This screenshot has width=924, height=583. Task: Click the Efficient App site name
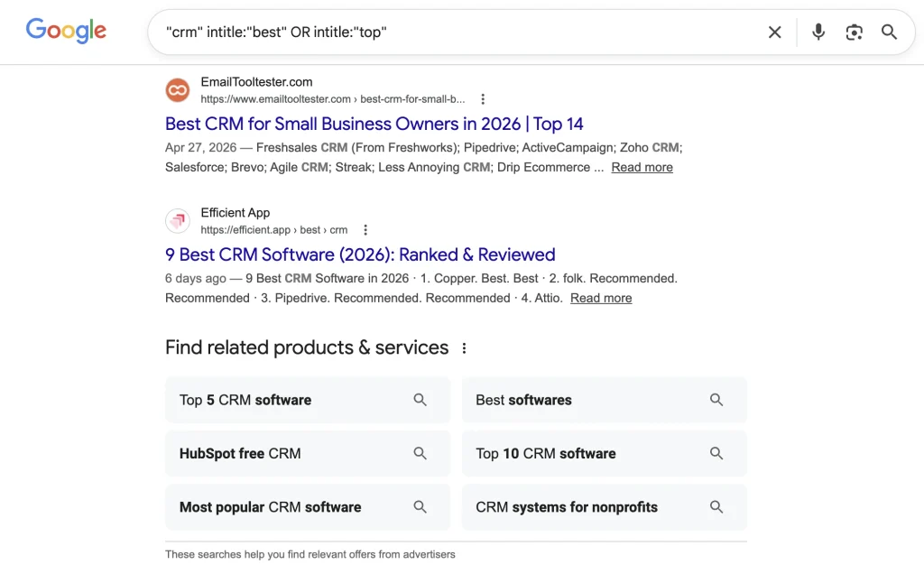[x=236, y=213]
